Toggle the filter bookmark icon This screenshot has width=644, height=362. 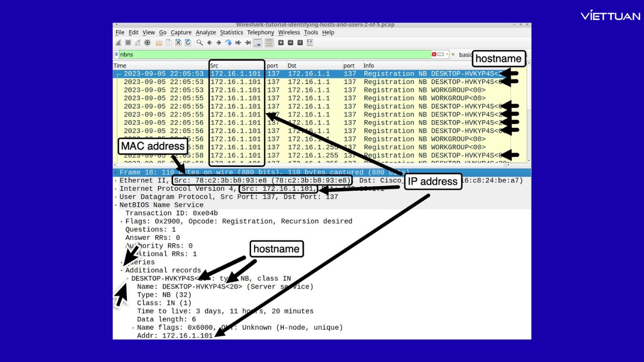117,54
